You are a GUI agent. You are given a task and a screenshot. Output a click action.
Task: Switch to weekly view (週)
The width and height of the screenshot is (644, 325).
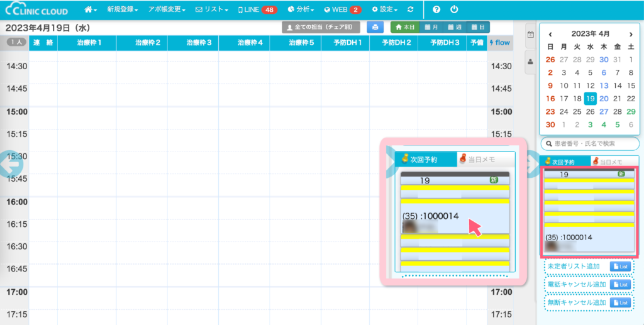coord(455,27)
